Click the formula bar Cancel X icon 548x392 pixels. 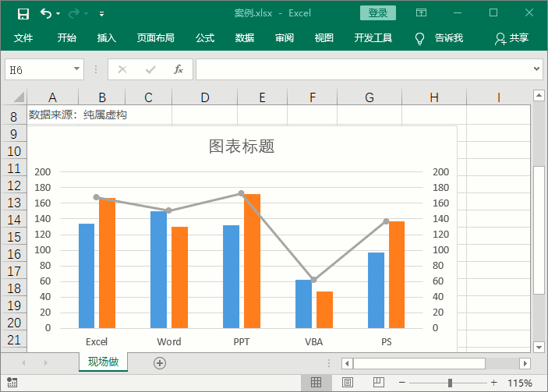[122, 69]
